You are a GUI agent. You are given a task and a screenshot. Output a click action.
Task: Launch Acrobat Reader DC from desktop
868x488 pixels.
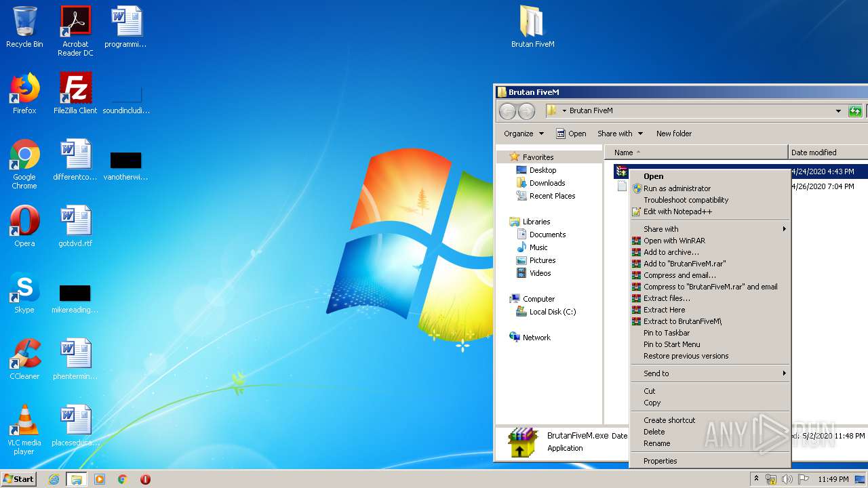click(x=75, y=30)
